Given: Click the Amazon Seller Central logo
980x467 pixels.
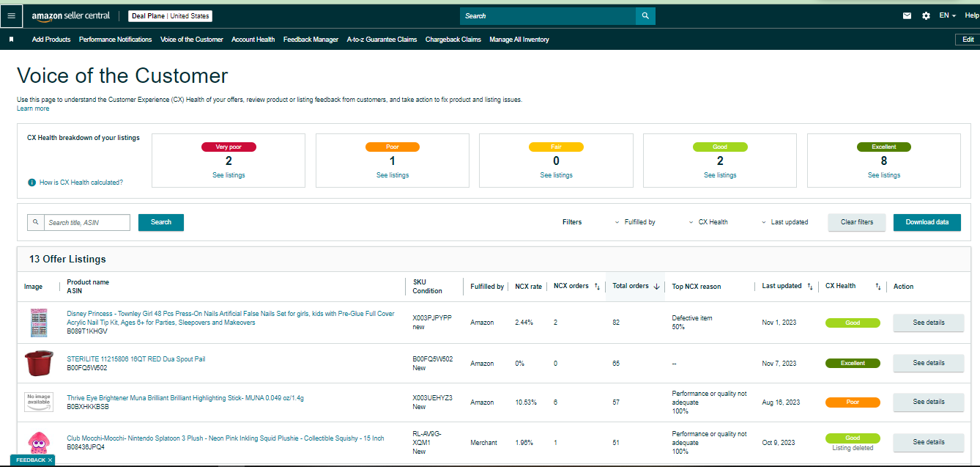Looking at the screenshot, I should tap(71, 15).
